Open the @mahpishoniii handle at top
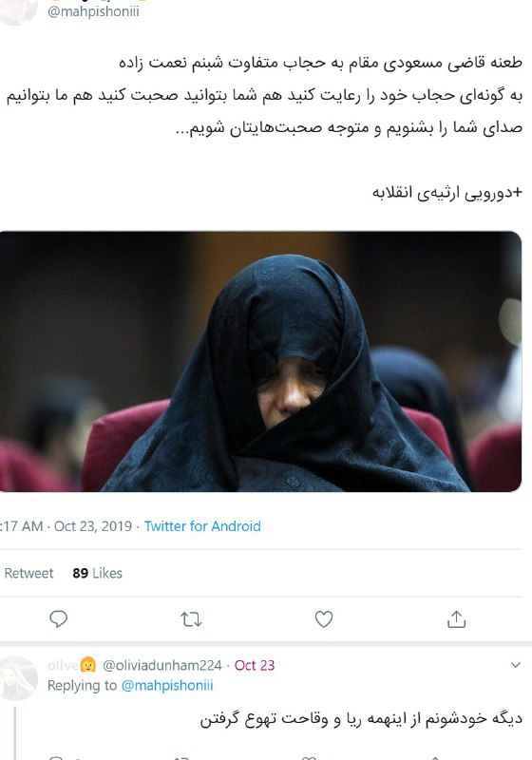Viewport: 532px width, 760px height. pos(93,11)
